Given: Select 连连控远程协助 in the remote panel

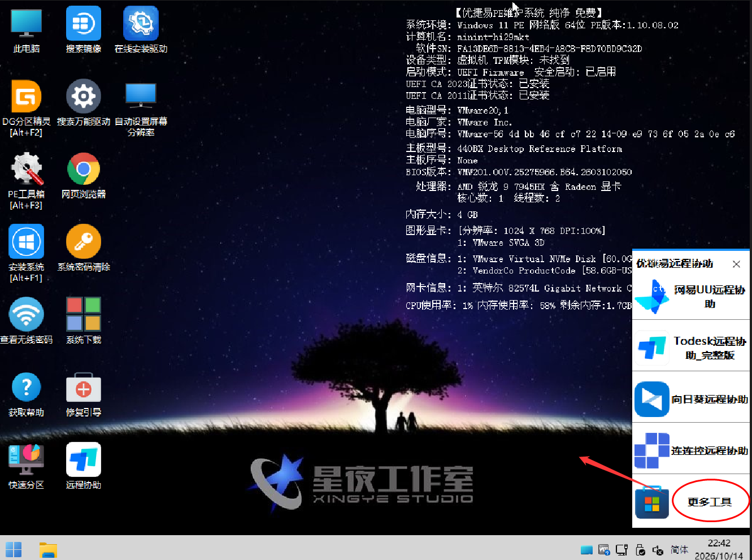Looking at the screenshot, I should (691, 450).
